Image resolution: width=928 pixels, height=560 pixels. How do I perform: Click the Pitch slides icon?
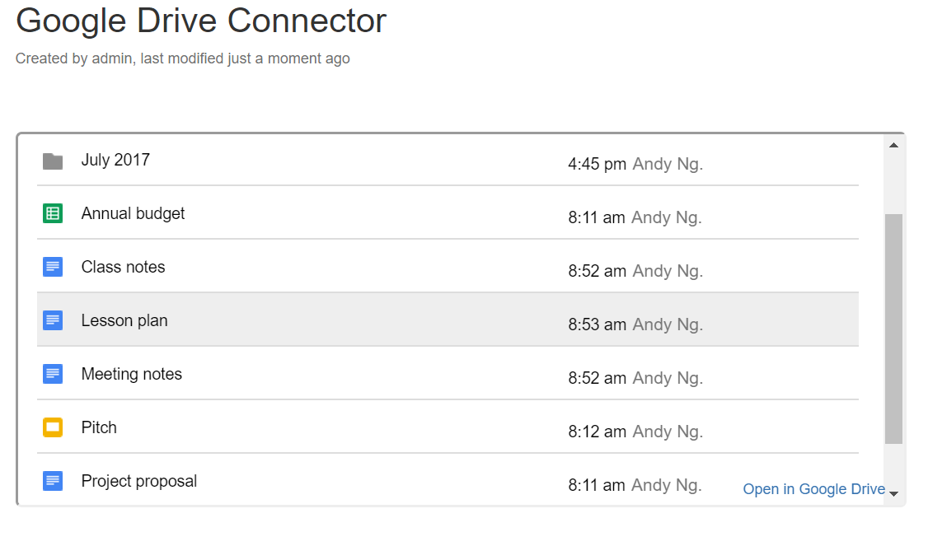(x=53, y=427)
